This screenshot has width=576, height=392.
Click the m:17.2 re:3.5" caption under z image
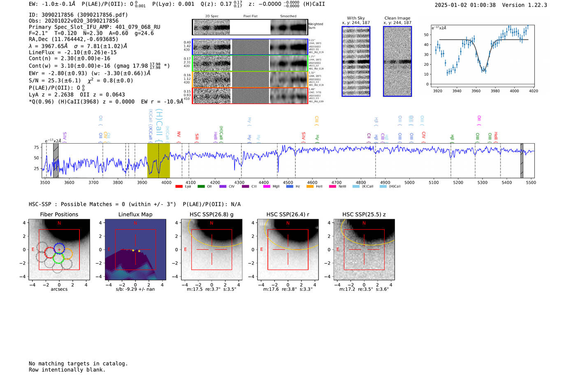coord(364,289)
